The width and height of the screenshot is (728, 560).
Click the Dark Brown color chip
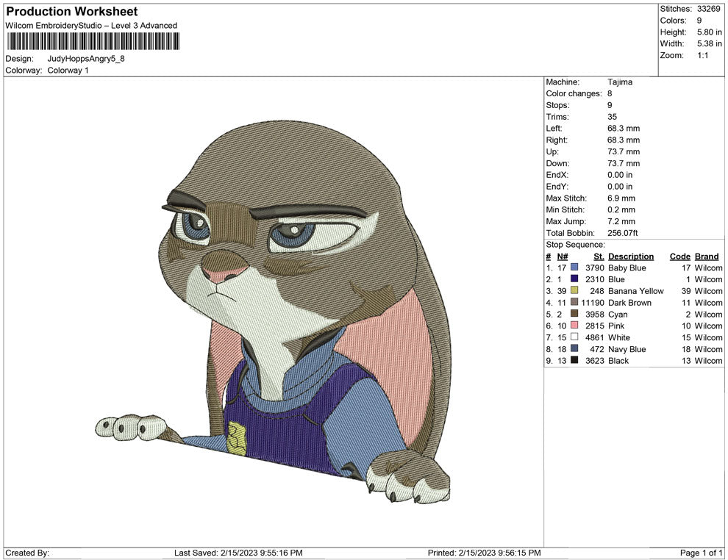573,303
